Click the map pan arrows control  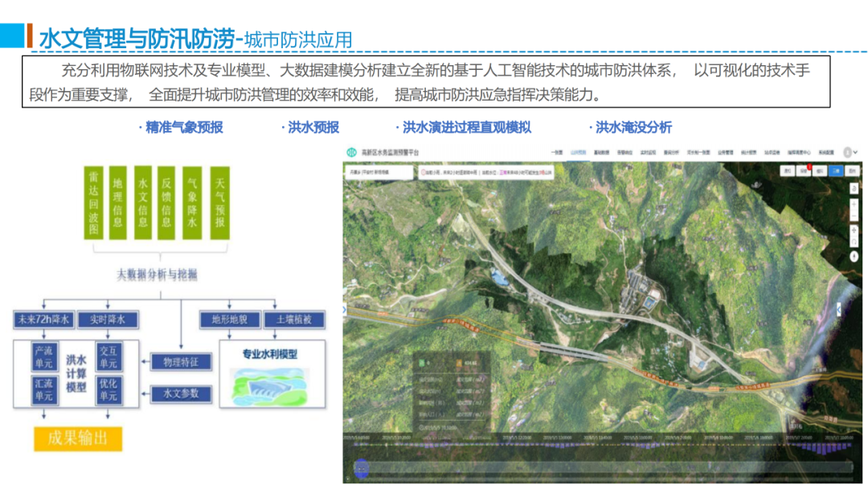tap(854, 230)
